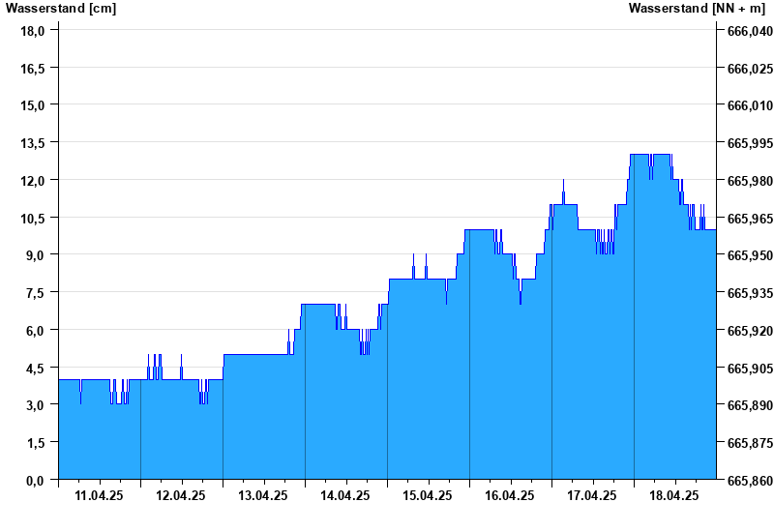774x532 pixels.
Task: Click the 13.04.25 date on the x-axis
Action: 263,496
